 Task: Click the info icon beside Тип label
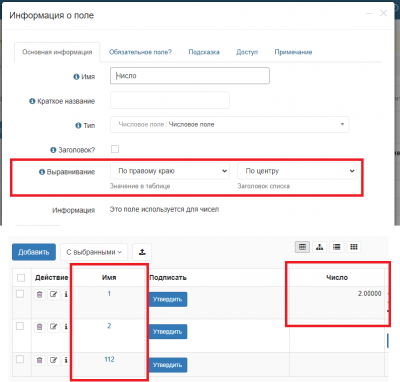tap(78, 125)
